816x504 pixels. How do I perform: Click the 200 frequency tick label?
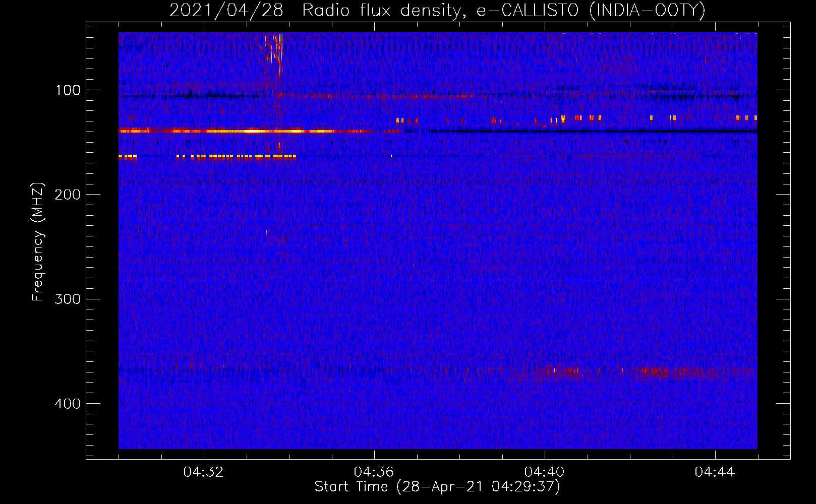pos(67,195)
